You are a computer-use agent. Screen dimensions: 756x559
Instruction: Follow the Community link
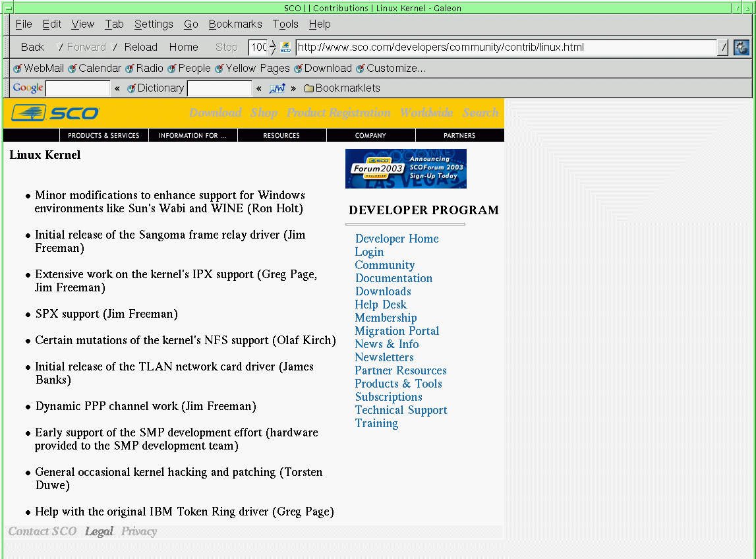coord(385,265)
